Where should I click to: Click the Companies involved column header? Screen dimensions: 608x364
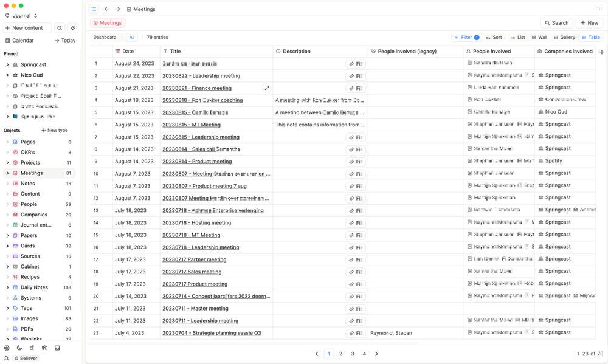(565, 52)
